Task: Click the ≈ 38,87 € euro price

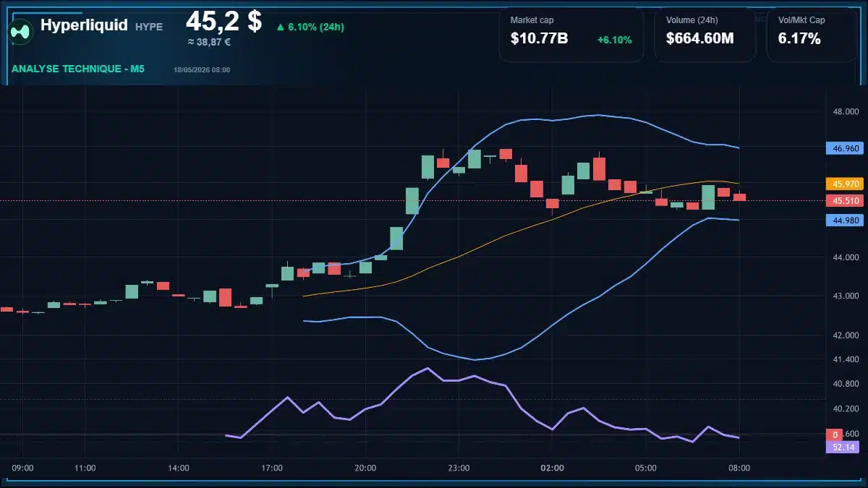Action: pyautogui.click(x=209, y=43)
